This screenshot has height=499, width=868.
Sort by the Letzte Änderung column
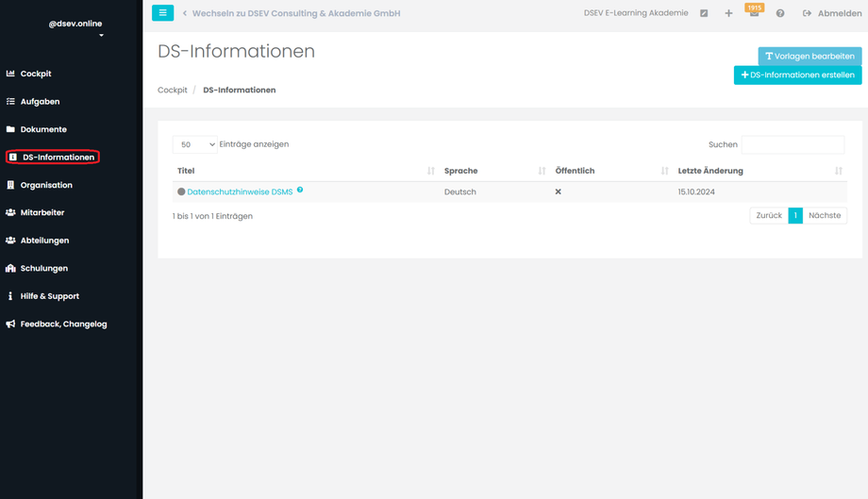point(760,171)
